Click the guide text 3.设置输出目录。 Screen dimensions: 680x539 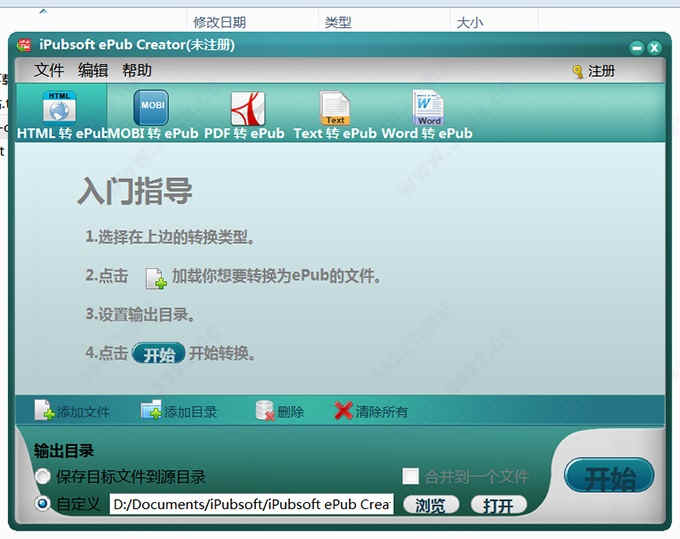[140, 314]
